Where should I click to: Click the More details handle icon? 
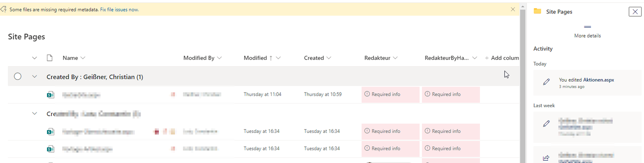pyautogui.click(x=587, y=27)
